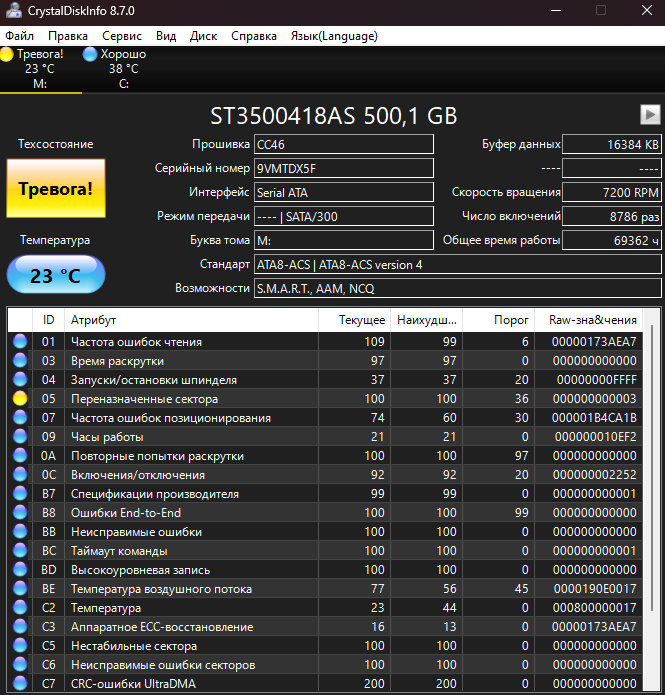Click the yellow warning orb for Переназначенные сектора
Image resolution: width=665 pixels, height=695 pixels.
click(x=20, y=398)
